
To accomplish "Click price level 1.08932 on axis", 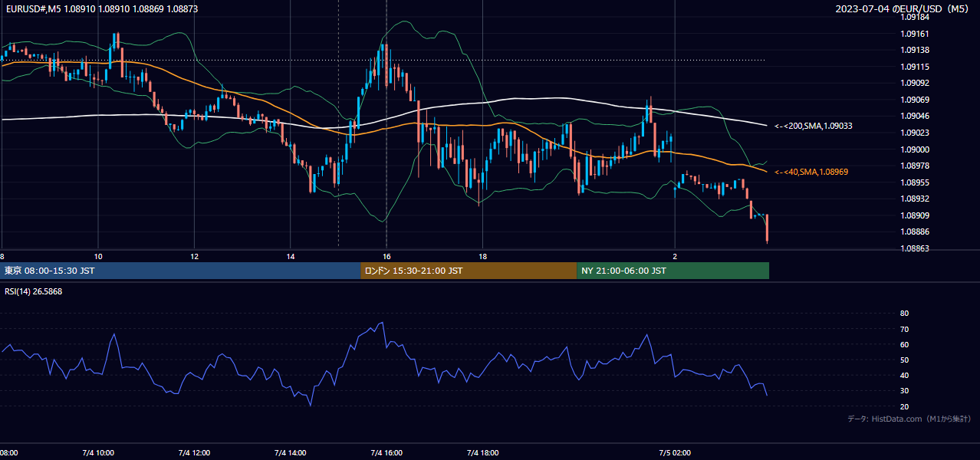I will [x=914, y=199].
